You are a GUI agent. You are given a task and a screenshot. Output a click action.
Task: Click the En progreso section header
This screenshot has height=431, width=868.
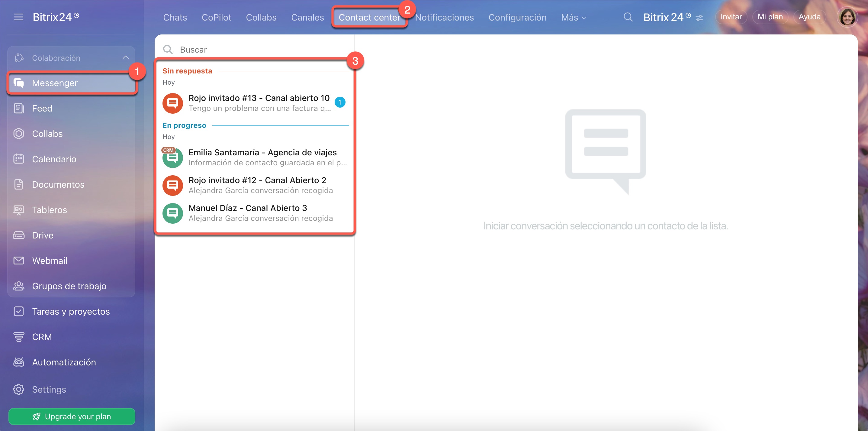184,125
